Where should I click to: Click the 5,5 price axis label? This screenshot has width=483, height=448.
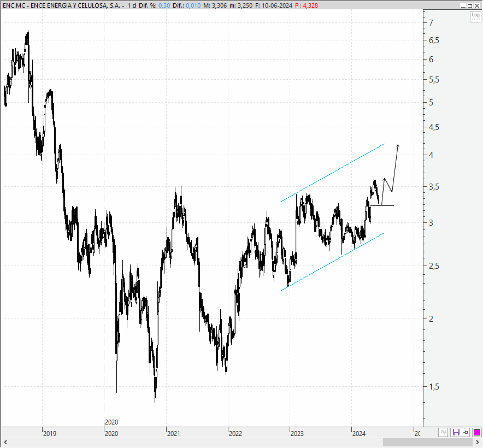point(434,80)
